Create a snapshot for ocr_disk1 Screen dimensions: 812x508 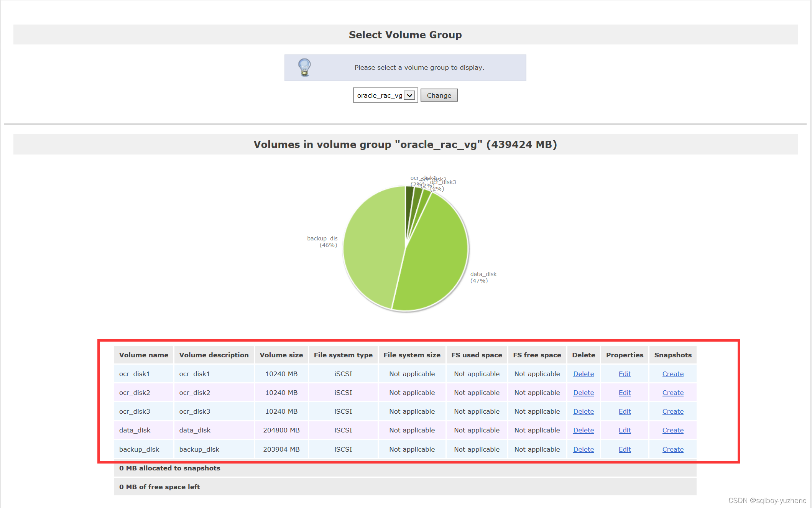(x=673, y=373)
